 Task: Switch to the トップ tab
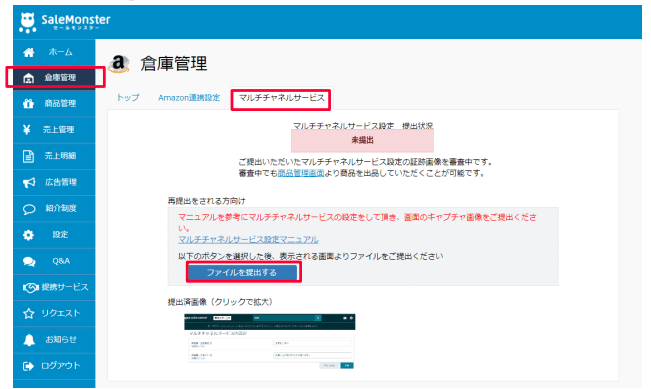[127, 98]
